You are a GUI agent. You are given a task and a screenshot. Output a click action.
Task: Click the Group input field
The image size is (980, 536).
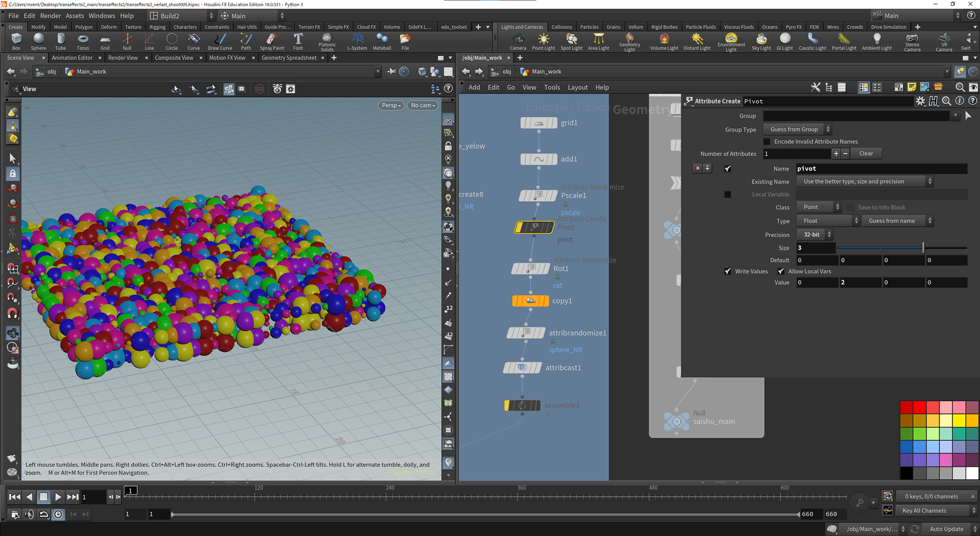point(857,116)
